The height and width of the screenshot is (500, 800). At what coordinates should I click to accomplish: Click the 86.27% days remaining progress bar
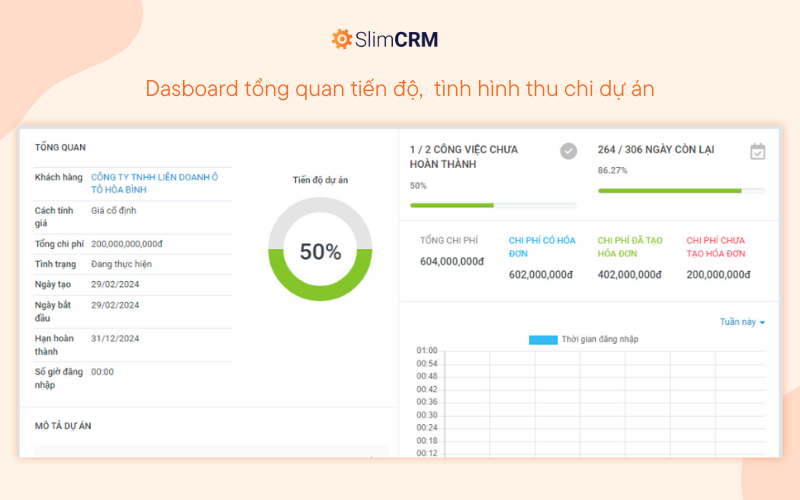pyautogui.click(x=681, y=191)
